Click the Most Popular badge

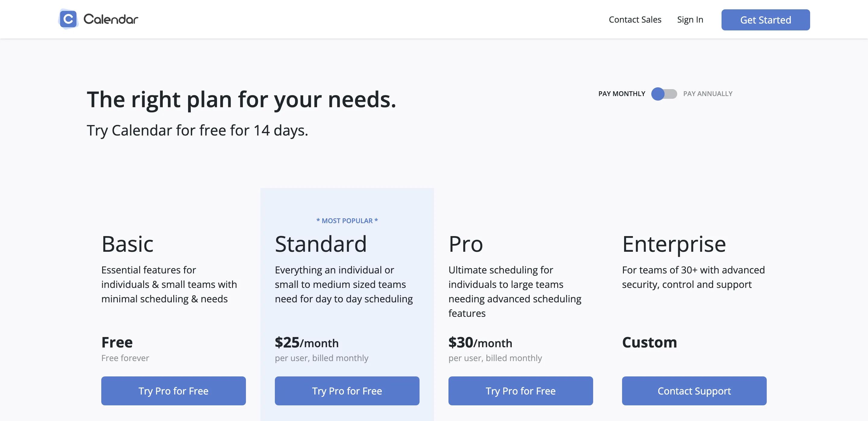click(x=347, y=221)
